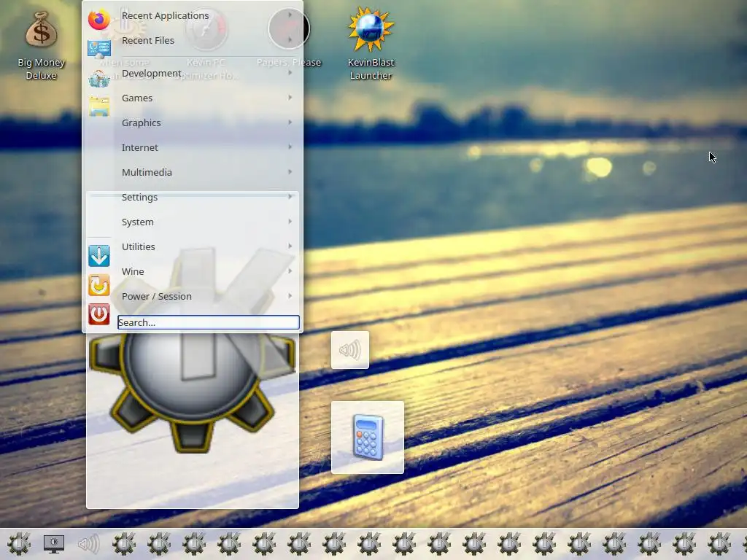
Task: Open the Internet menu category
Action: [x=206, y=147]
